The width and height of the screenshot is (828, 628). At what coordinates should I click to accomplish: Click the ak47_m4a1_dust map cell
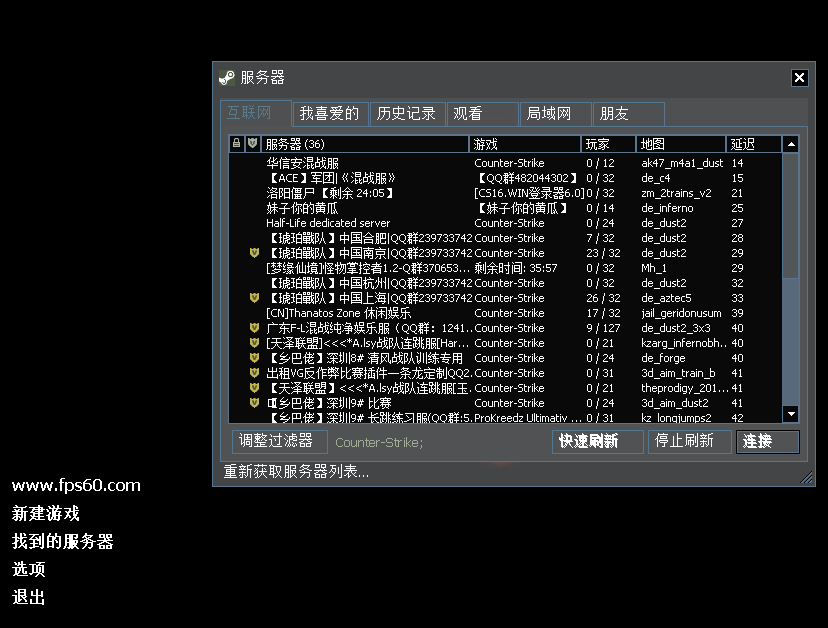tap(682, 163)
